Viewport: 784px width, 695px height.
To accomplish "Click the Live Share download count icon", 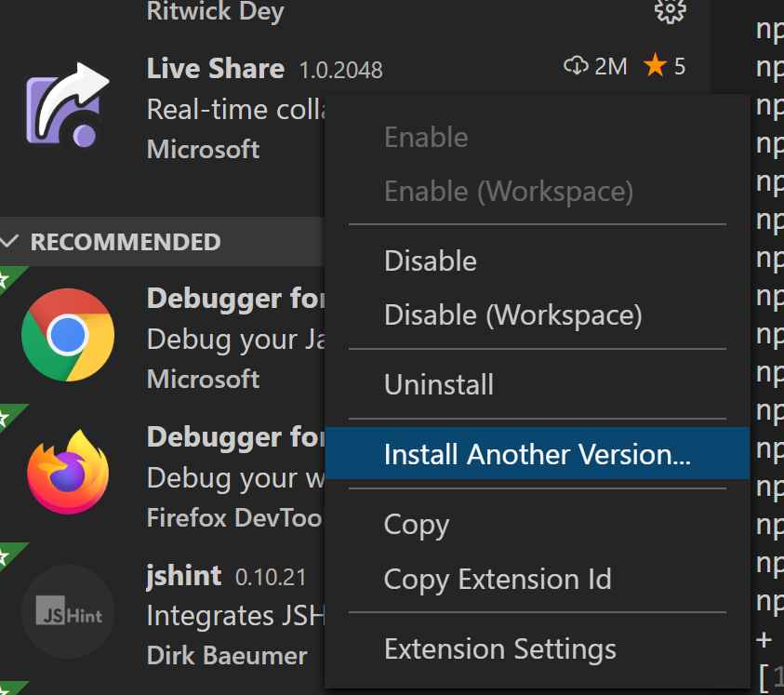I will pyautogui.click(x=576, y=65).
